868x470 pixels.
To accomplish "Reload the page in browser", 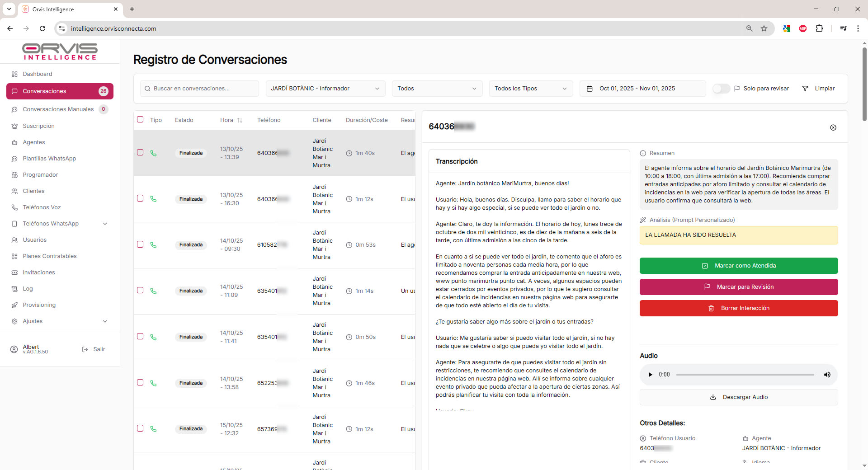I will click(x=42, y=28).
